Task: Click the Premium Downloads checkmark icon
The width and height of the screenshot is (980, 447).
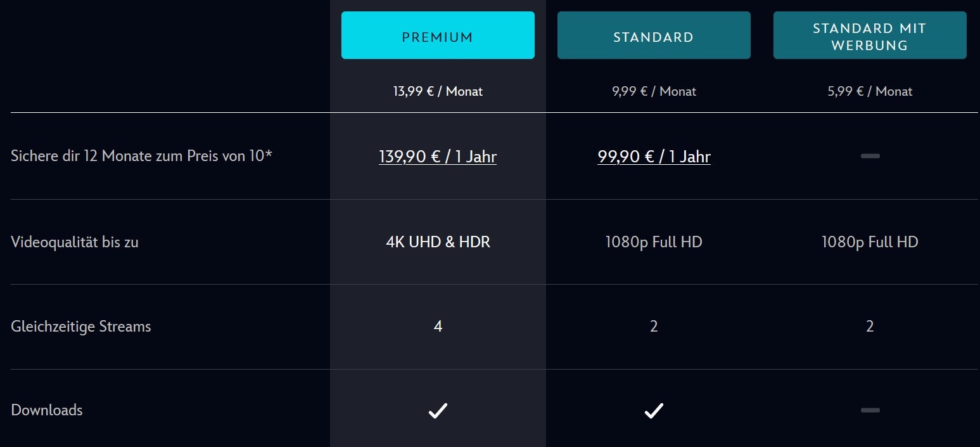Action: (x=438, y=411)
